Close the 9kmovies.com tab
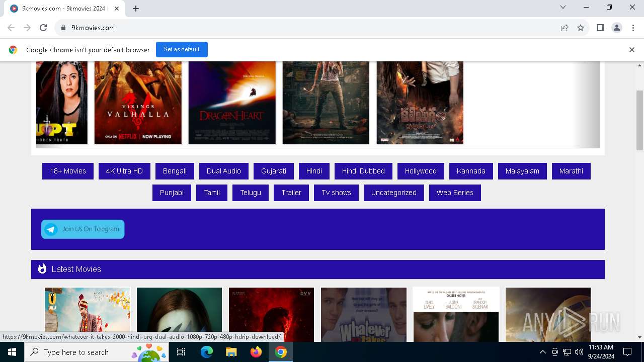The width and height of the screenshot is (644, 362). click(117, 9)
